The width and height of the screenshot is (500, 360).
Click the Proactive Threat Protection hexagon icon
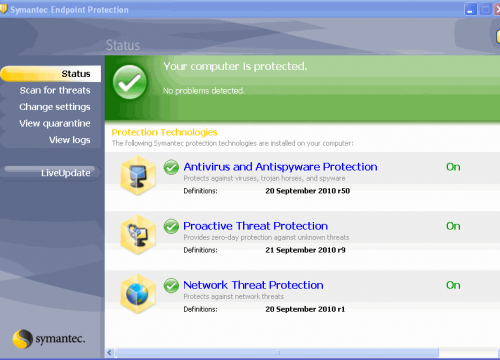click(138, 235)
